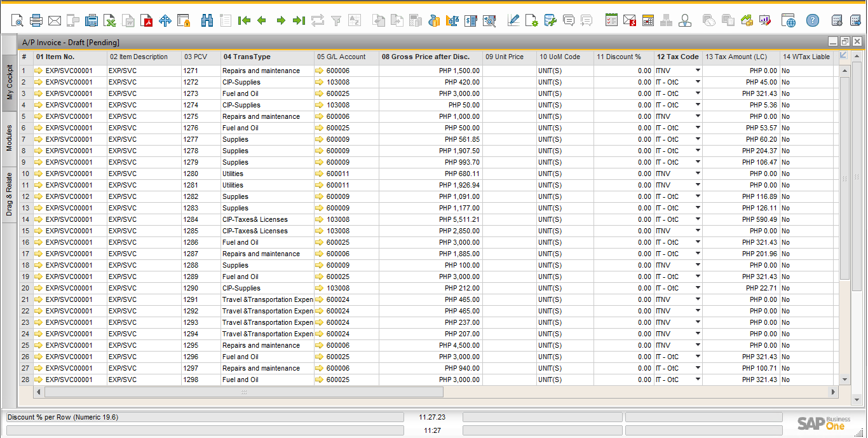Open the Tax Code dropdown in row 28
Viewport: 868px width, 438px height.
point(698,380)
